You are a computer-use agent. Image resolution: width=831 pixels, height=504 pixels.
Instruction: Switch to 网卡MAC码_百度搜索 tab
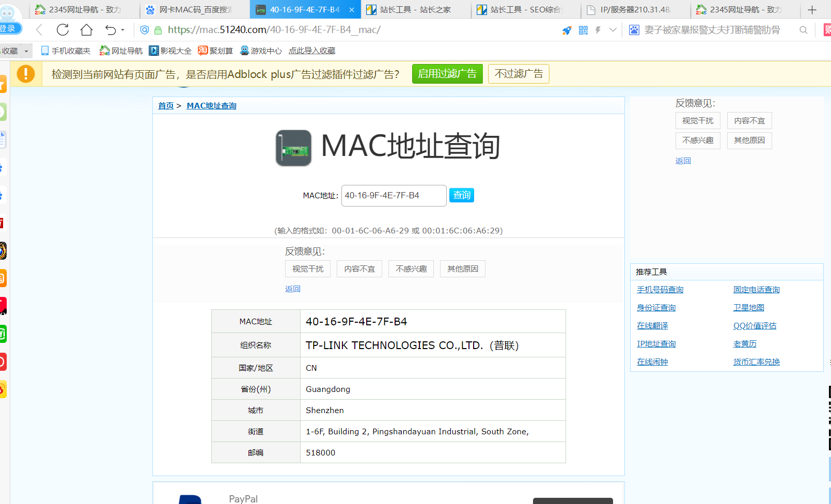point(195,10)
